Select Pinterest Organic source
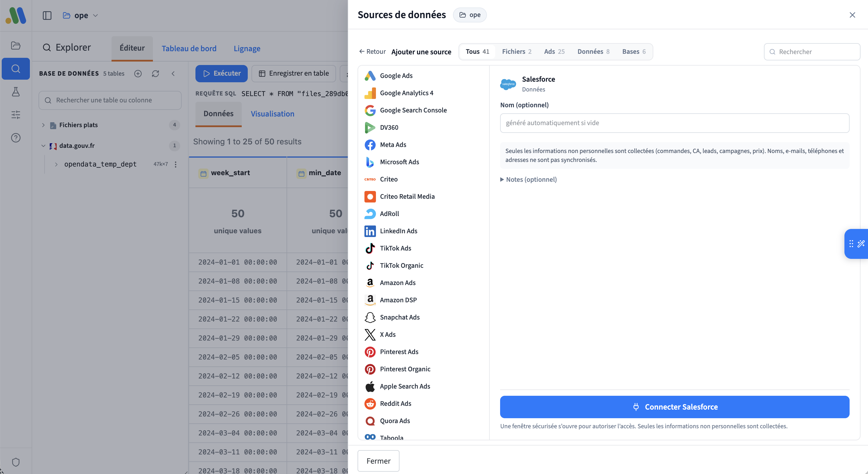Screen dimensions: 868x474 click(x=424, y=369)
